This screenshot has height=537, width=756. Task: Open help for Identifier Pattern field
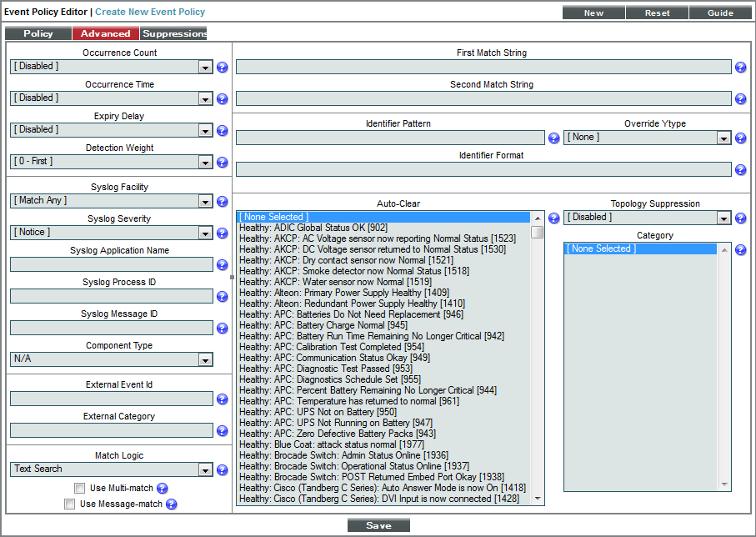(553, 138)
